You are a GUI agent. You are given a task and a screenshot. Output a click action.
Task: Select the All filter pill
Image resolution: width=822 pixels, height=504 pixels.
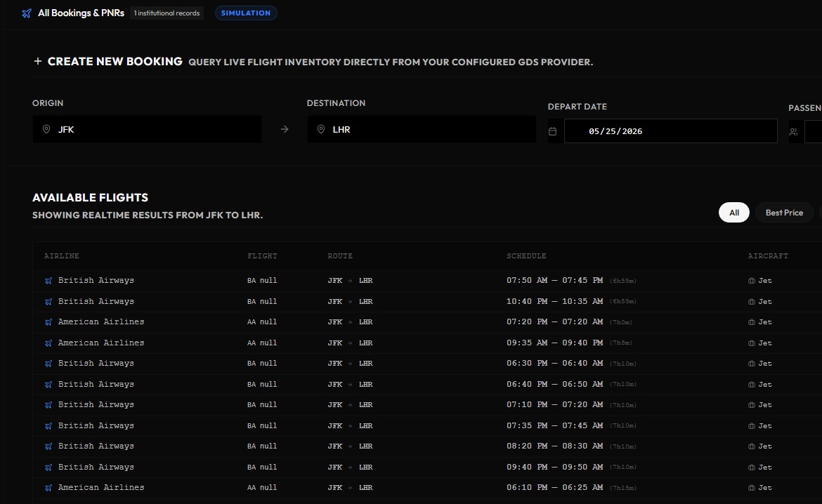point(734,213)
